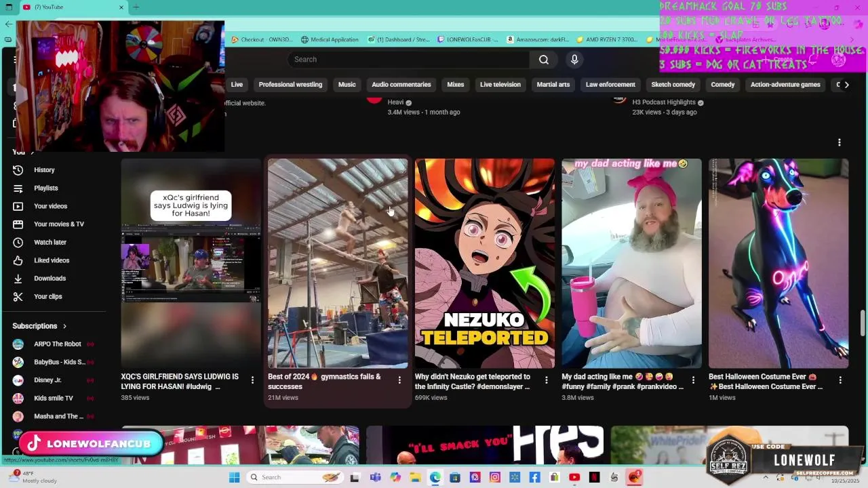Click the YouTube search field

[x=409, y=60]
